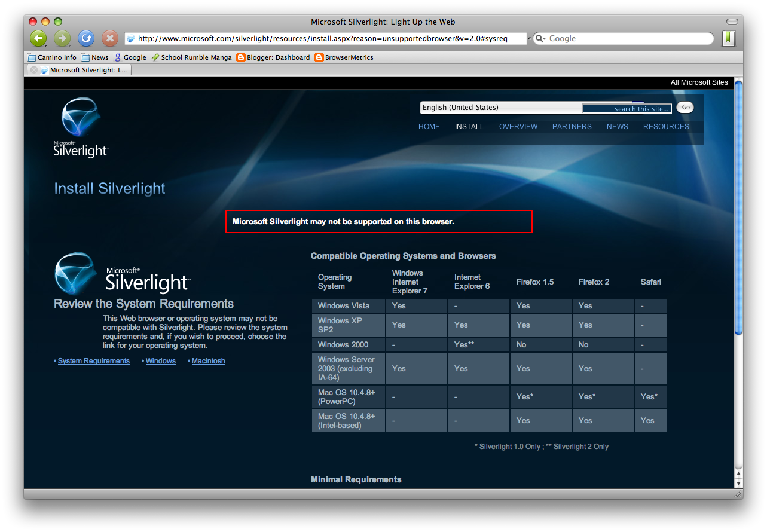Click the toolbar toggle pill in title bar
767x532 pixels.
pyautogui.click(x=732, y=22)
